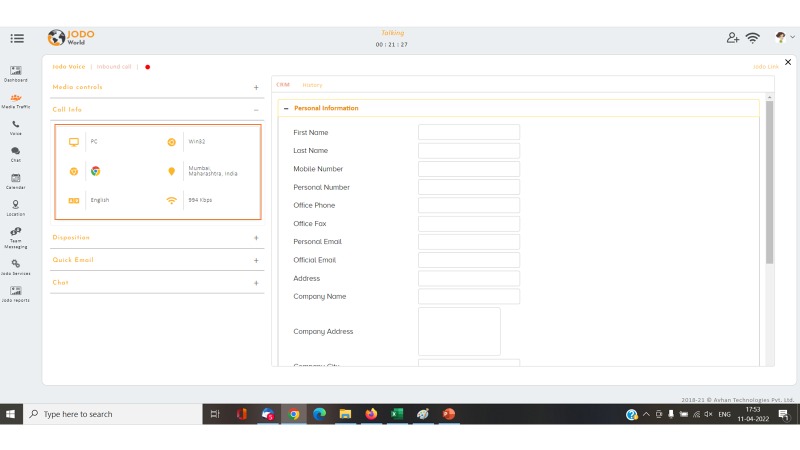Image resolution: width=800 pixels, height=450 pixels.
Task: Open Chrome from the Windows taskbar
Action: tap(294, 414)
